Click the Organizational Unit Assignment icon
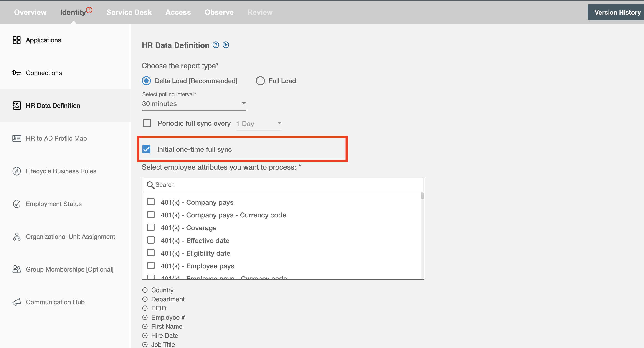The image size is (644, 348). (17, 236)
